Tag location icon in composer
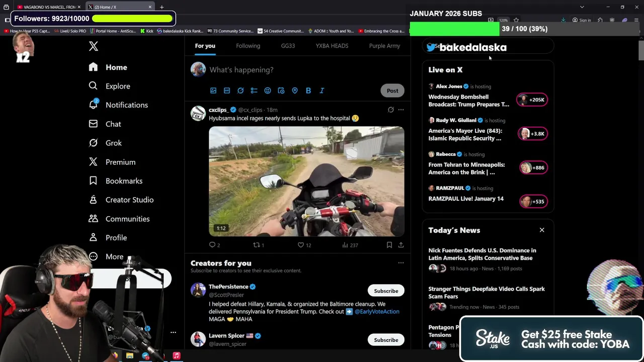Viewport: 644px width, 362px height. click(x=295, y=90)
